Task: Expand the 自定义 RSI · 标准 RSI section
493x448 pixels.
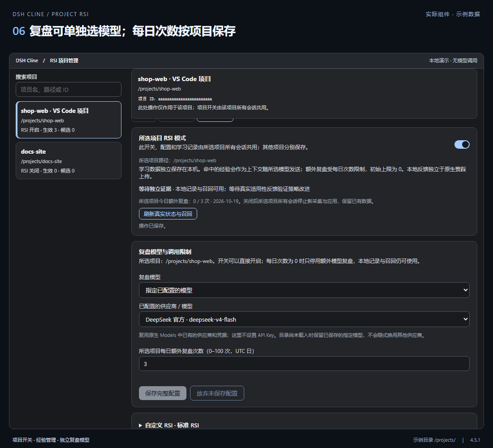Action: click(x=169, y=425)
